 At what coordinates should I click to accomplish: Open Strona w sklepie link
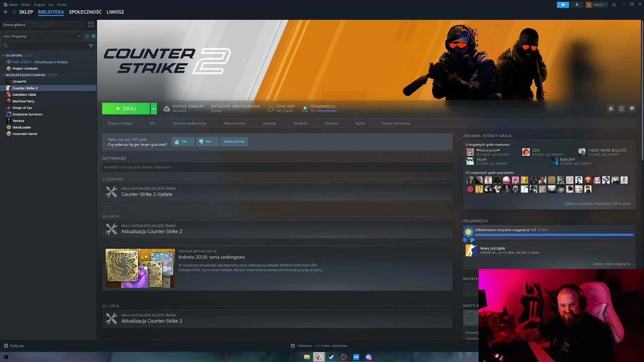(x=120, y=123)
